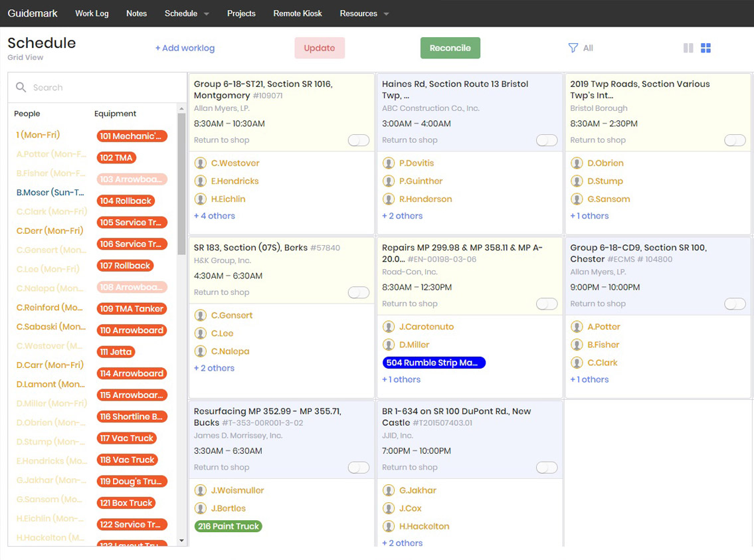Toggle Return to shop for Haines Rd job
This screenshot has height=560, width=754.
[547, 140]
